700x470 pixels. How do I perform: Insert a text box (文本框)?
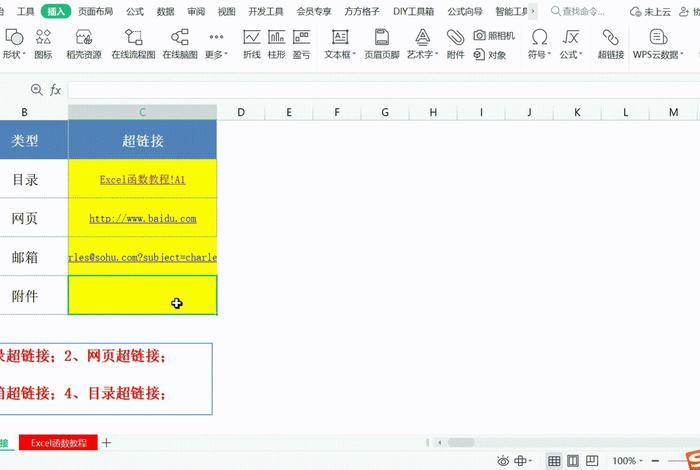click(340, 44)
